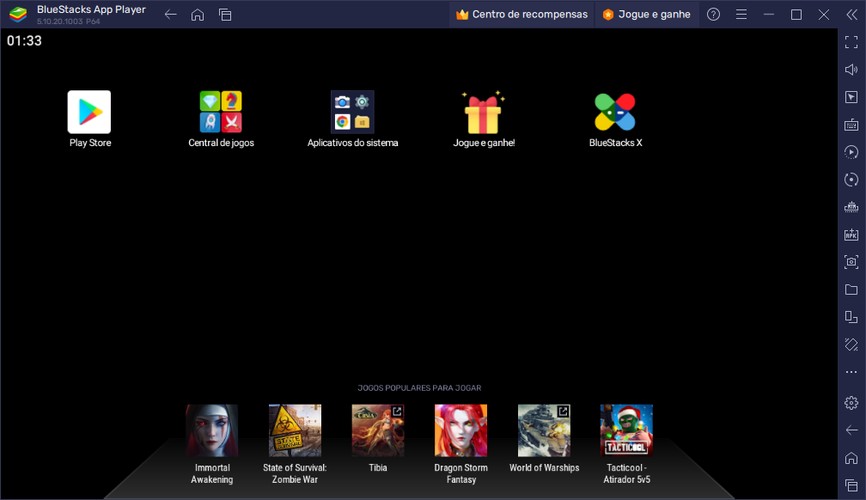Open BlueStacks settings gear
This screenshot has width=866, height=500.
pos(851,403)
